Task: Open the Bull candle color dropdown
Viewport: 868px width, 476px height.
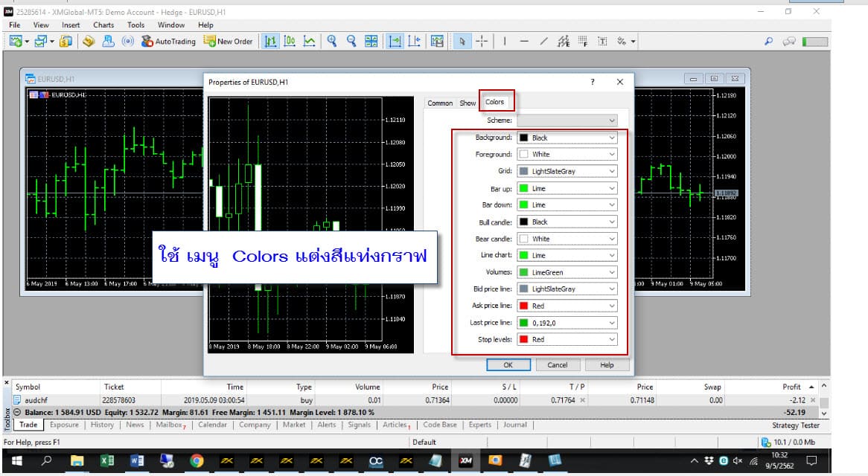Action: pyautogui.click(x=567, y=222)
